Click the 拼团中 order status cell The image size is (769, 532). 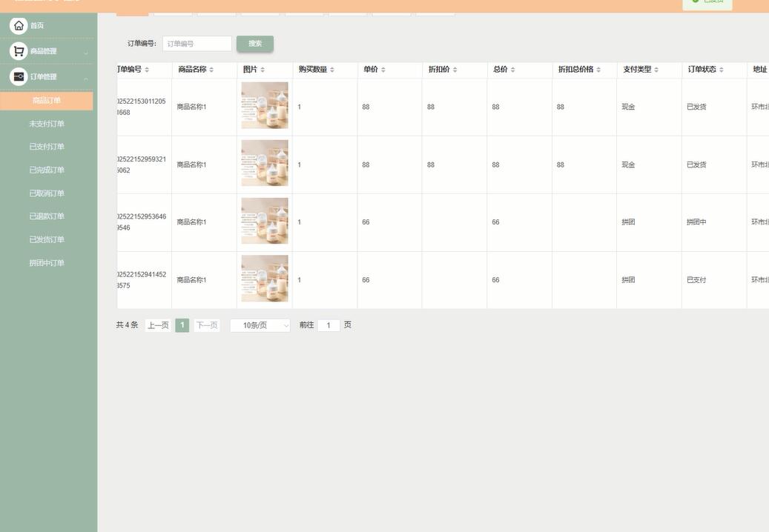696,222
